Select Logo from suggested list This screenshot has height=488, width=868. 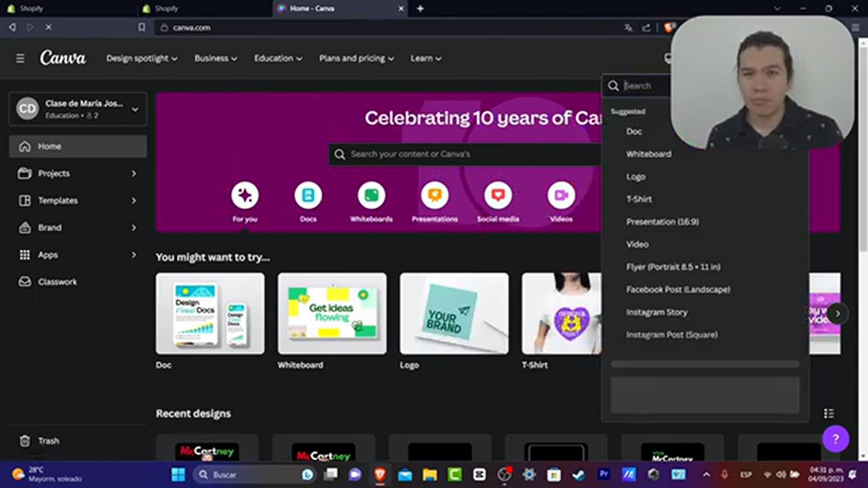(x=636, y=177)
